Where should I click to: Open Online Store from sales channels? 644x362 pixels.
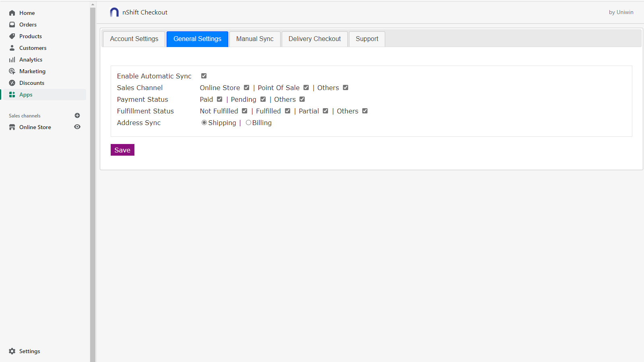point(35,127)
